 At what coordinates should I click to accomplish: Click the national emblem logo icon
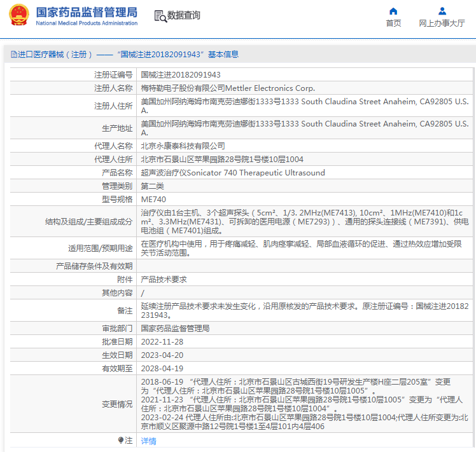(x=18, y=15)
